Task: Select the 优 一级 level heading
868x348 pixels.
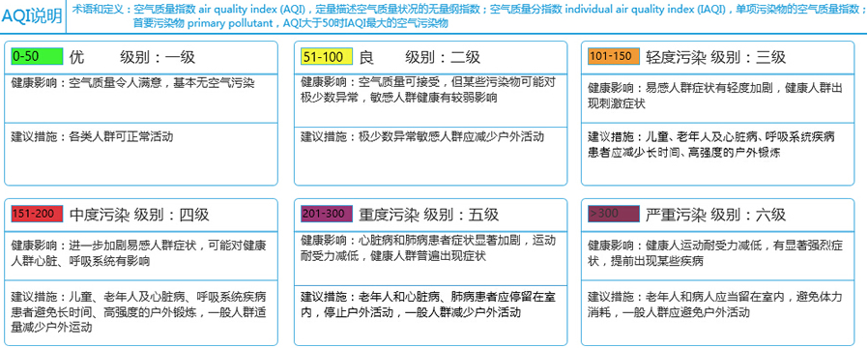Action: [132, 57]
